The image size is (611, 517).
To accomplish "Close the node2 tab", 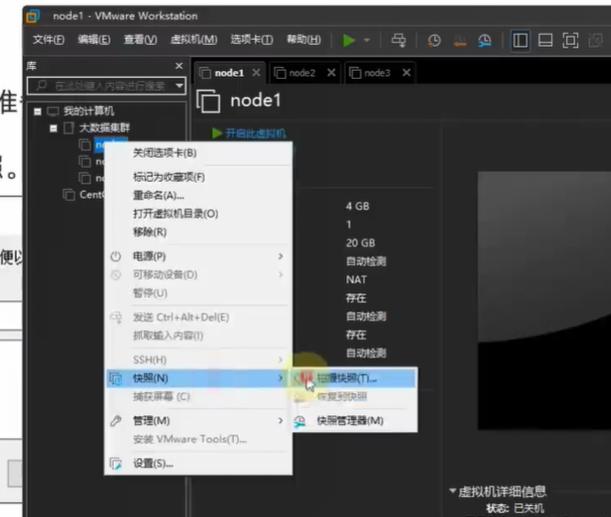I will pyautogui.click(x=331, y=72).
